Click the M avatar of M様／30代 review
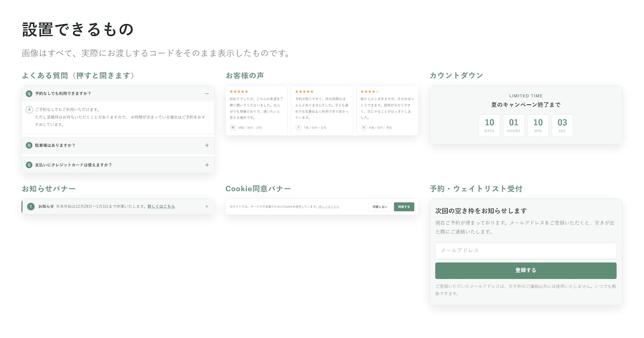Viewport: 644px width, 338px height. pos(233,128)
